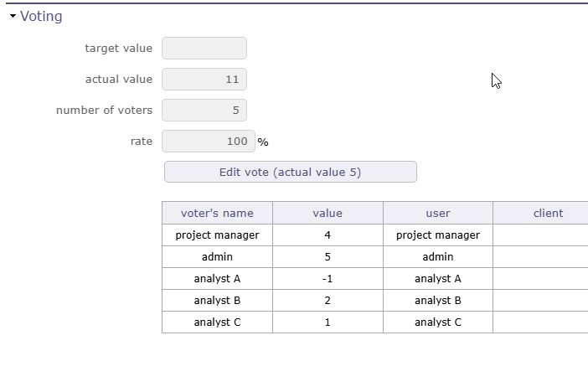
Task: Click the rate percentage field
Action: tap(208, 142)
